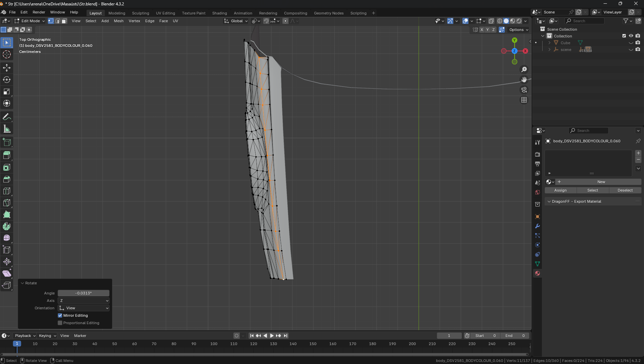Viewport: 644px width, 364px height.
Task: Click the play animation button
Action: (272, 336)
